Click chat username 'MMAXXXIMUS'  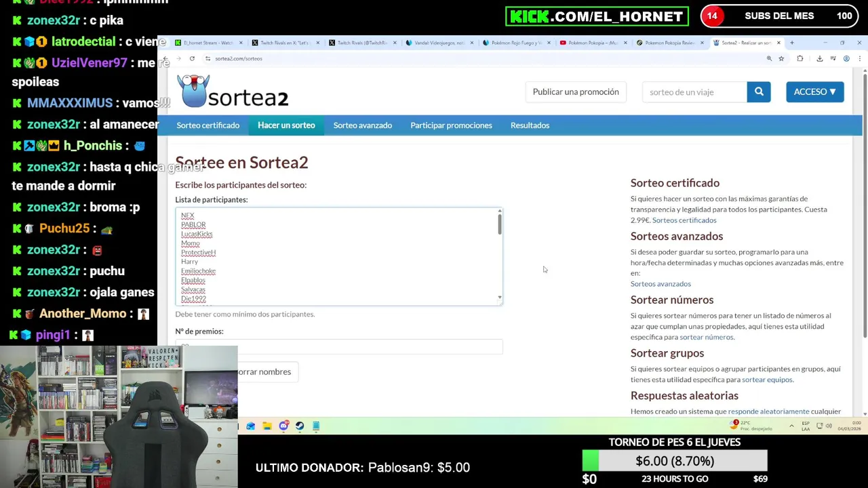(x=70, y=103)
